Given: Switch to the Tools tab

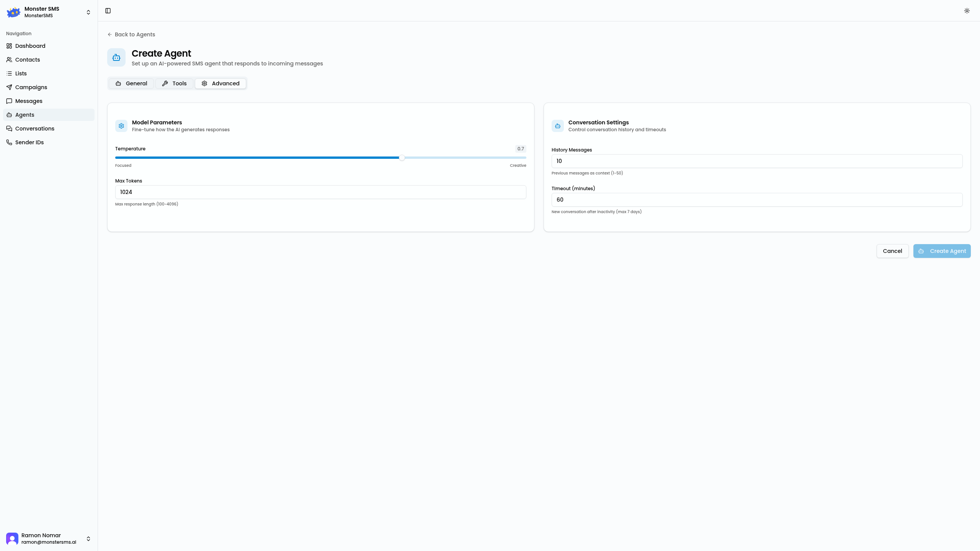Looking at the screenshot, I should 174,83.
